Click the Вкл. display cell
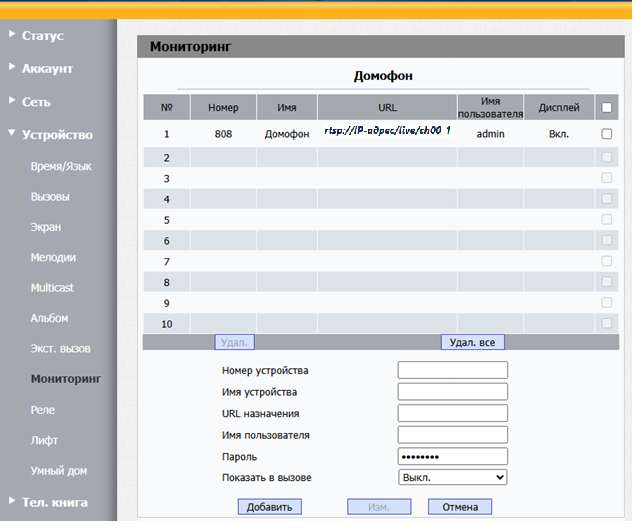 (x=559, y=134)
